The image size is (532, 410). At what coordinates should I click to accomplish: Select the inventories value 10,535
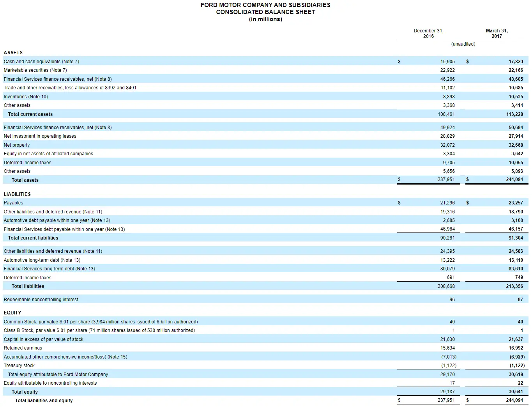point(516,97)
